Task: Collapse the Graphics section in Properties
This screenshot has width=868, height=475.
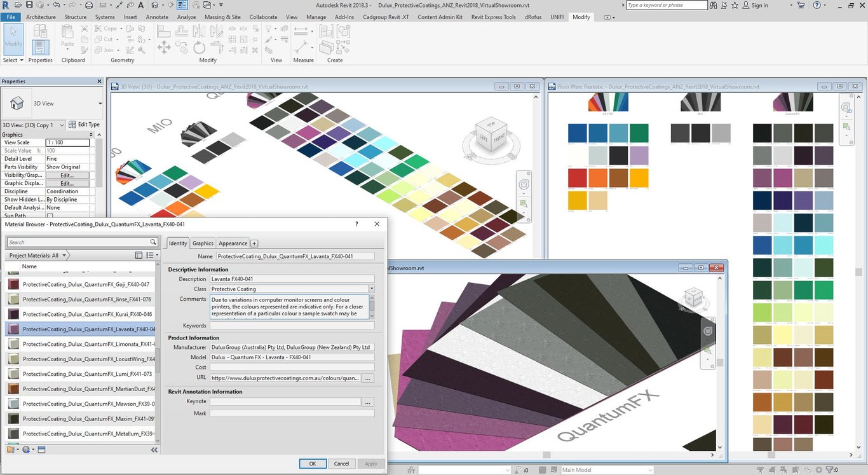Action: point(91,135)
